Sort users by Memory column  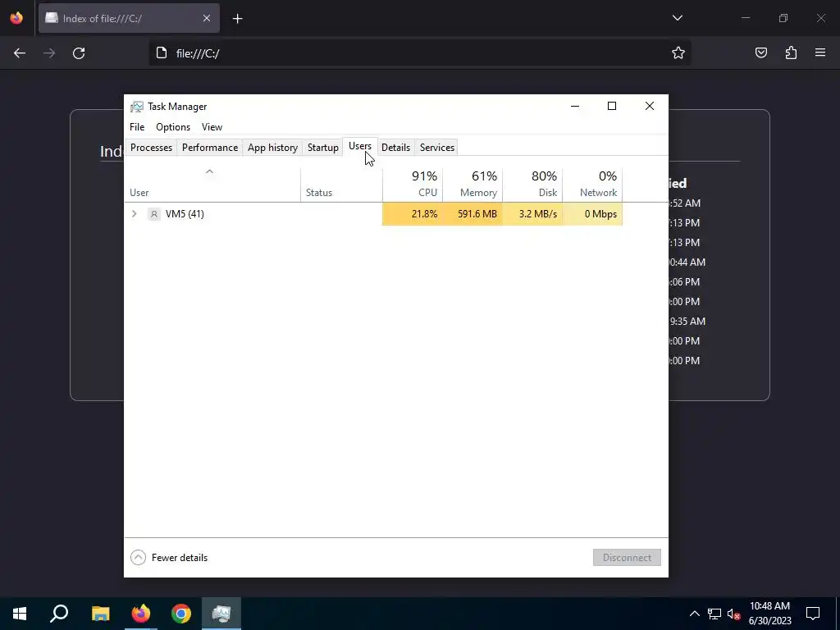click(472, 185)
